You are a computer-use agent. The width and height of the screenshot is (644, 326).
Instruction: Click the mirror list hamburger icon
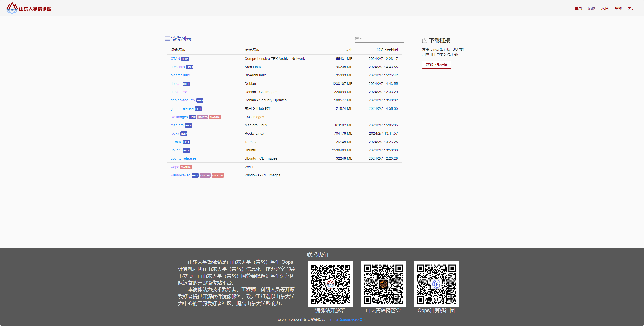[167, 39]
